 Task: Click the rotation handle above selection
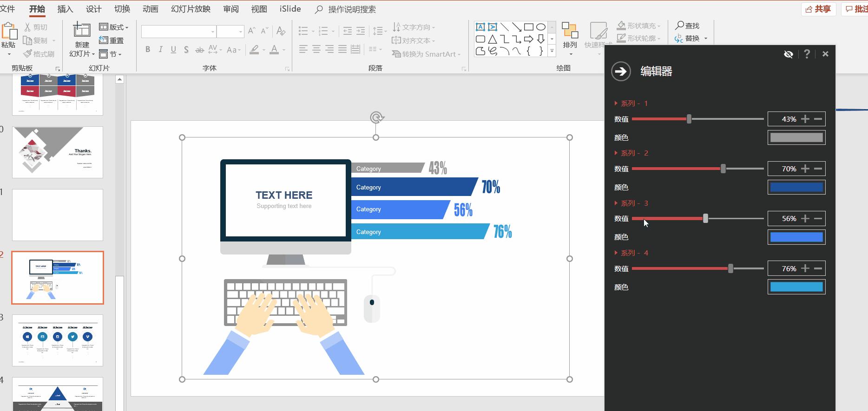click(x=377, y=117)
